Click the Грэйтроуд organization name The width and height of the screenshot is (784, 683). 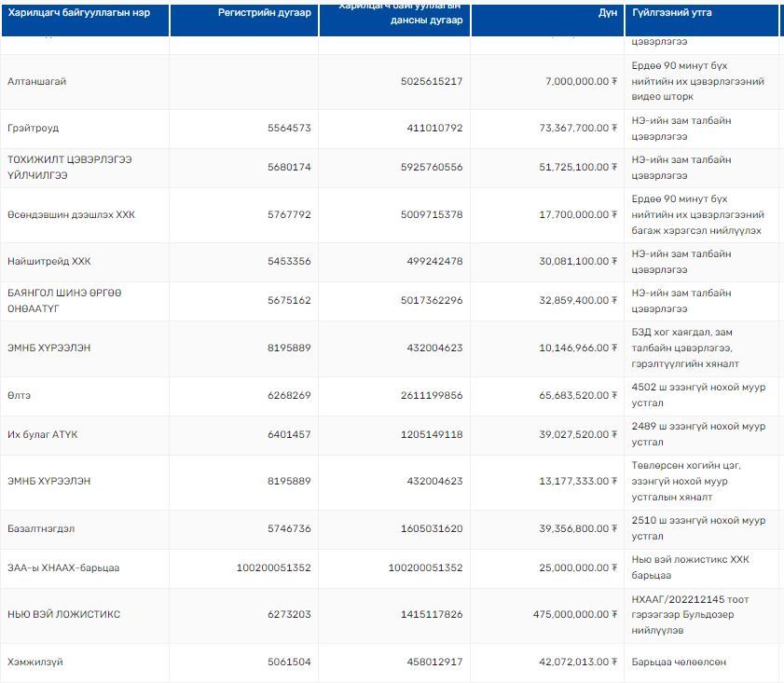pos(33,129)
